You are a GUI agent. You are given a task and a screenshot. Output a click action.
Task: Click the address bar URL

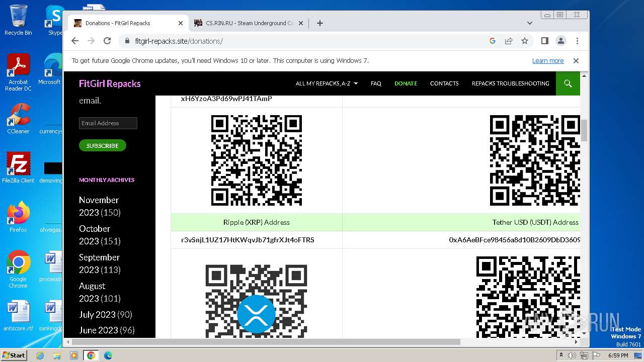tap(179, 41)
